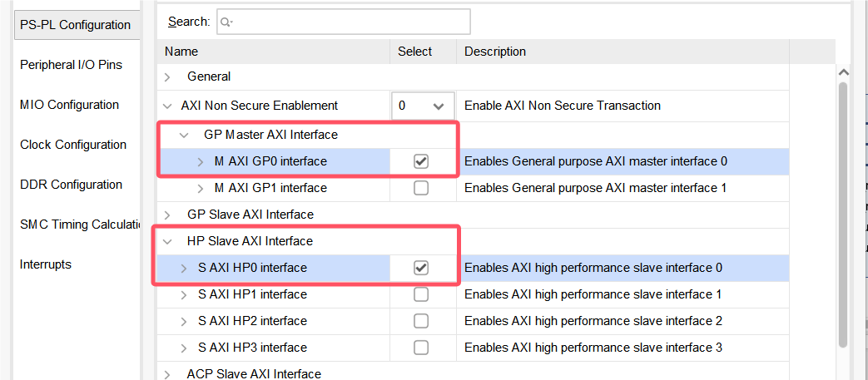Click the search magnifier icon
The width and height of the screenshot is (868, 380).
pyautogui.click(x=226, y=22)
